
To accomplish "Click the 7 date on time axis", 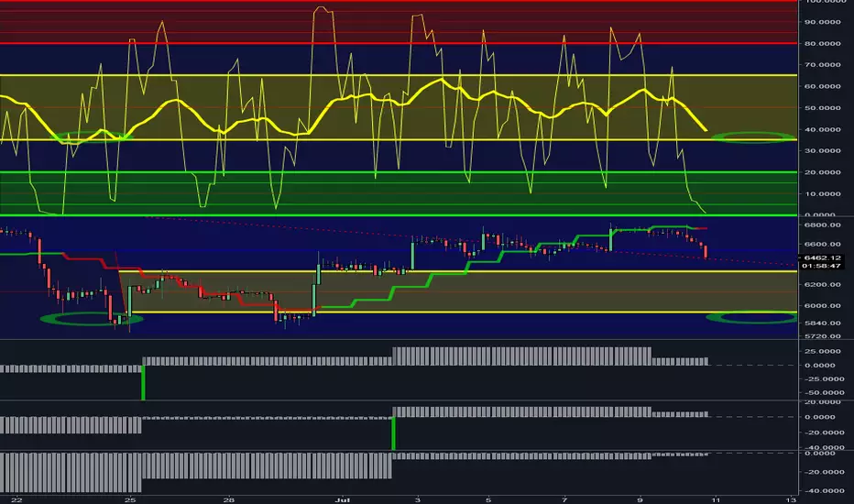I will click(x=564, y=499).
